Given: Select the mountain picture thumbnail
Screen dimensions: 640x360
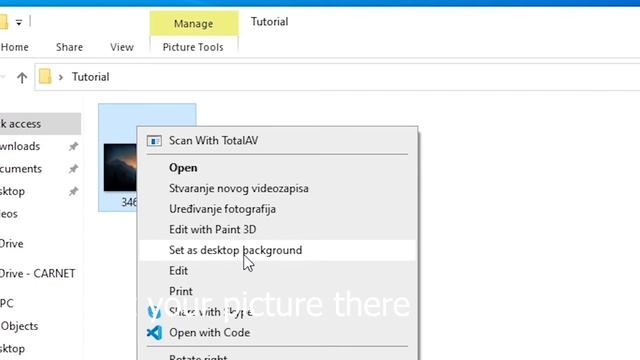Looking at the screenshot, I should 120,167.
